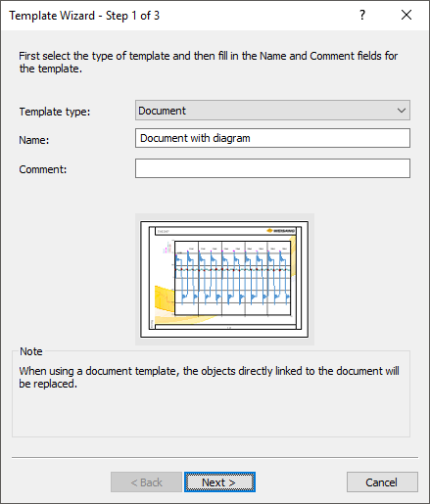430x504 pixels.
Task: Select the document preview thumbnail
Action: [x=224, y=279]
